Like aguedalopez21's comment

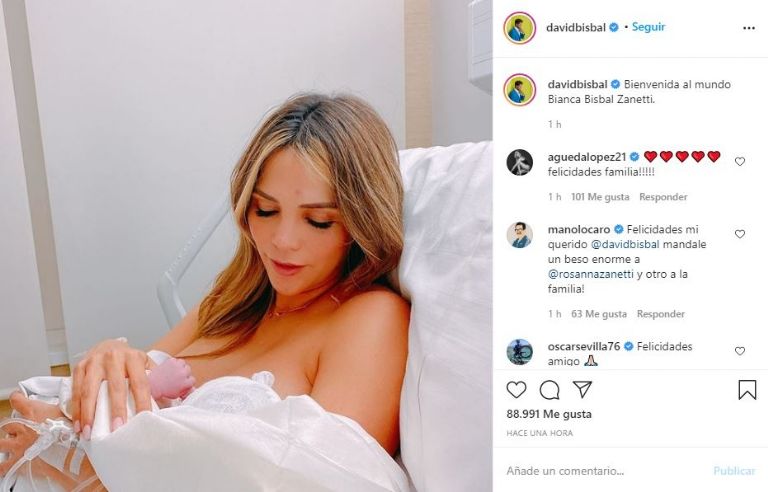pos(740,161)
